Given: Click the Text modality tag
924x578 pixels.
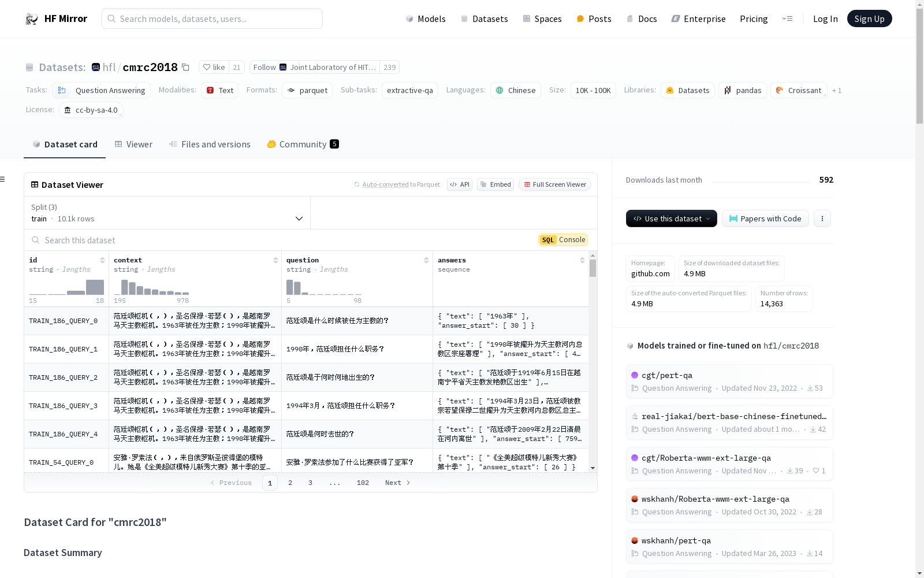Looking at the screenshot, I should tap(220, 90).
